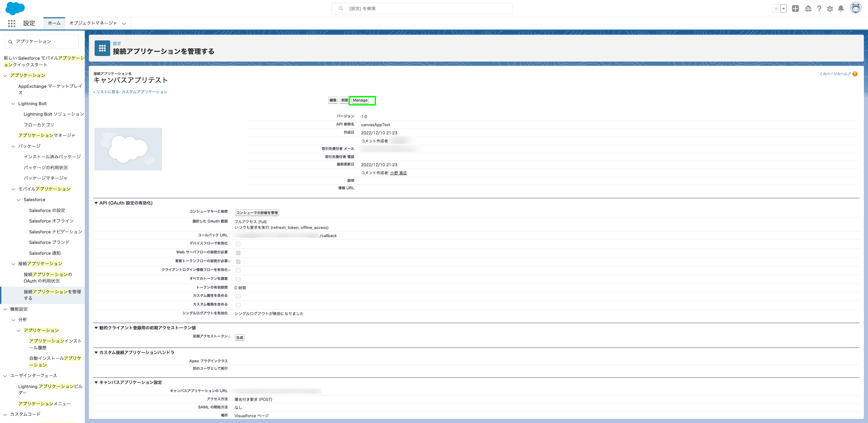Open the オブジェクトマネージャ dropdown arrow

(x=124, y=23)
